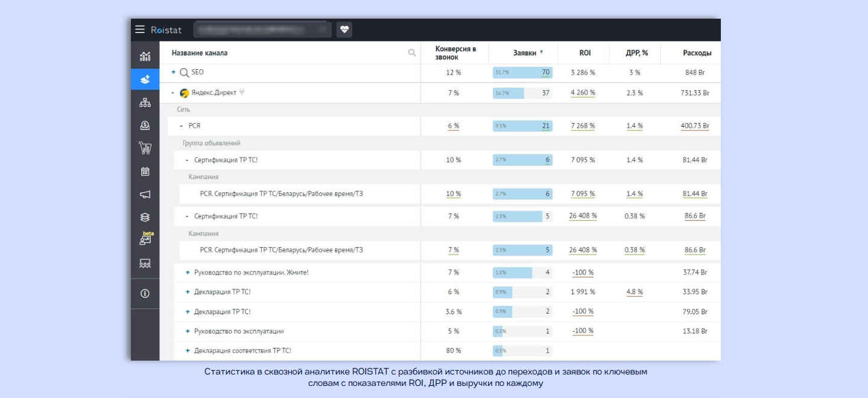This screenshot has height=398, width=868.
Task: Open the shopping cart sidebar icon
Action: click(145, 148)
